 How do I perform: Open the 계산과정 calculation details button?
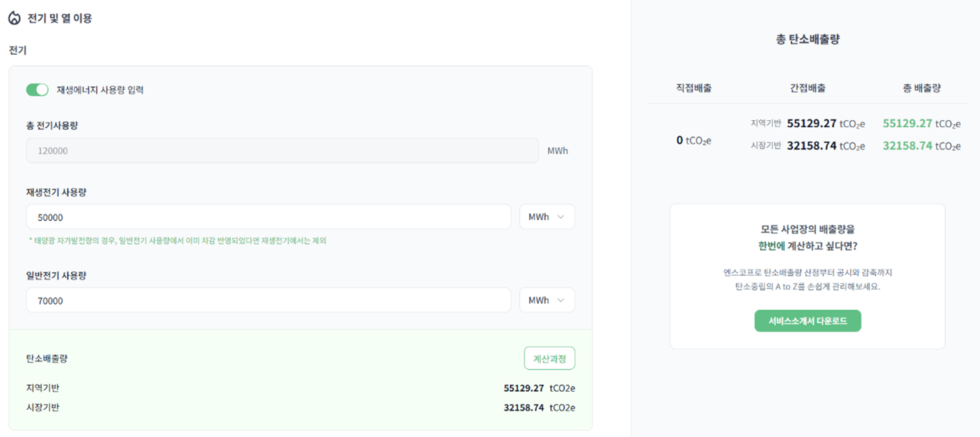click(549, 358)
